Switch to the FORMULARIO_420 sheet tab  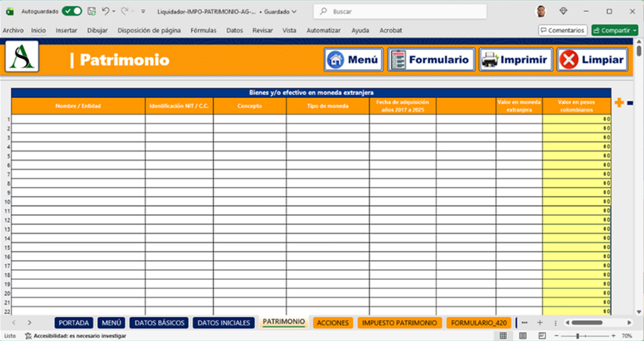click(x=479, y=323)
